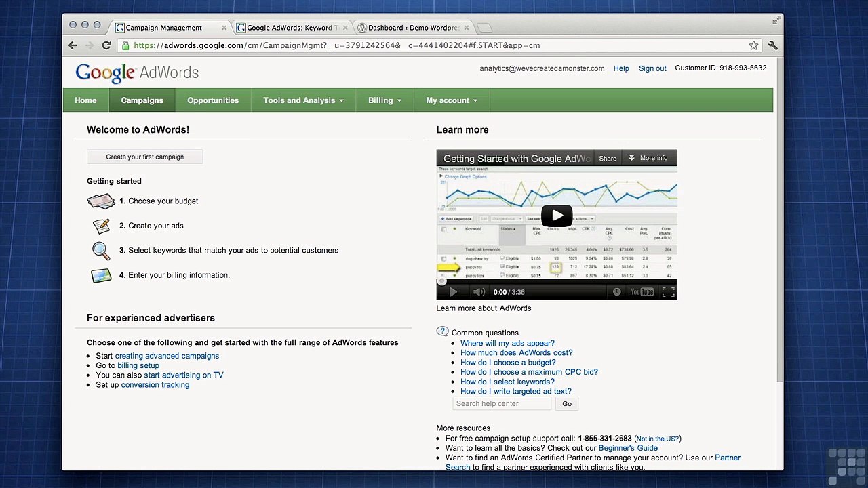This screenshot has width=868, height=488.
Task: Click the video title Getting Started
Action: [517, 159]
